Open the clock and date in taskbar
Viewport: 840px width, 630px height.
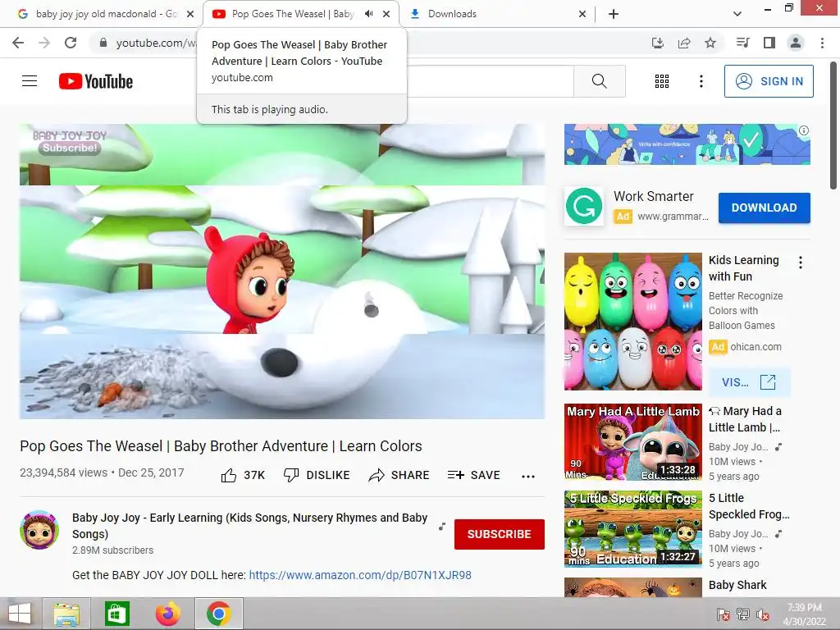coord(804,614)
